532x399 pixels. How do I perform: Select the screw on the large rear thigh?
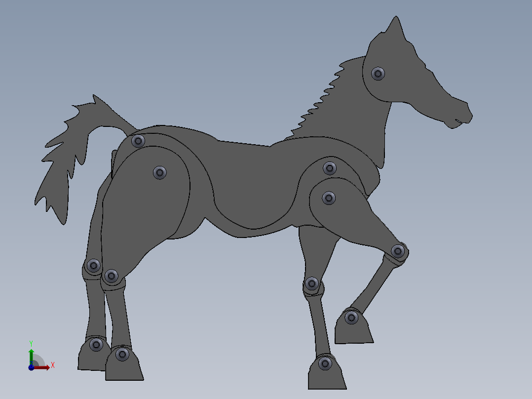160,172
